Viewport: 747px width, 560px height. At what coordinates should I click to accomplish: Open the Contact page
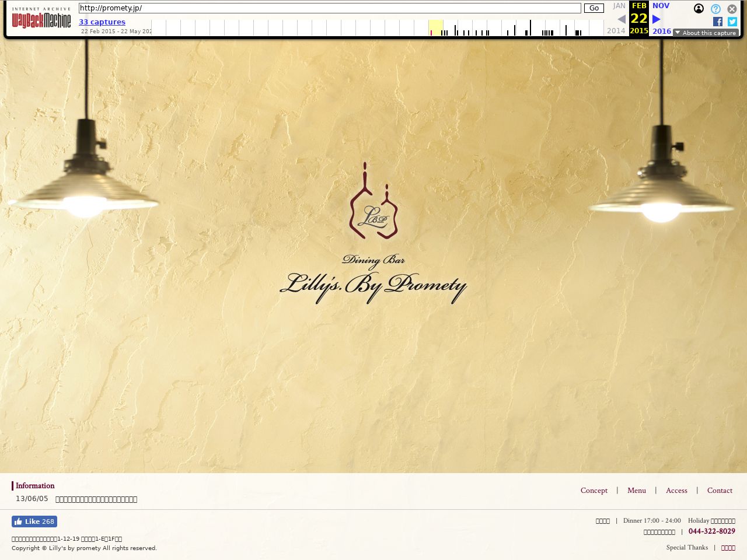[x=720, y=491]
